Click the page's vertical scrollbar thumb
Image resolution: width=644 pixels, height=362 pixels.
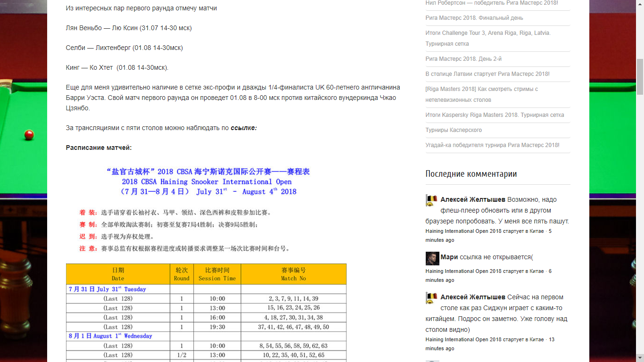tap(640, 76)
